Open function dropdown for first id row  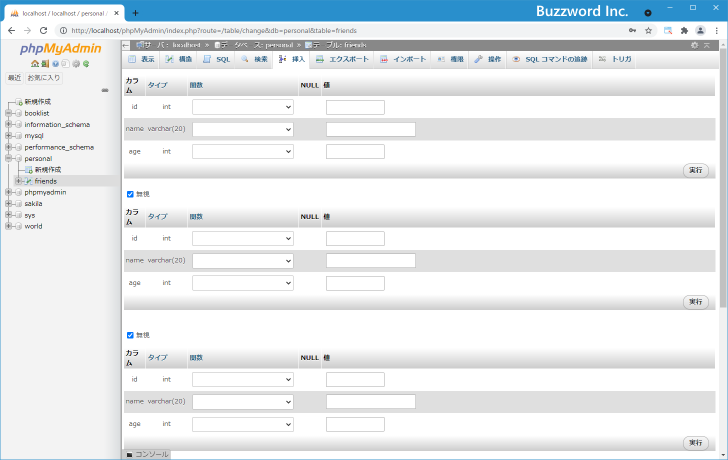(x=242, y=107)
